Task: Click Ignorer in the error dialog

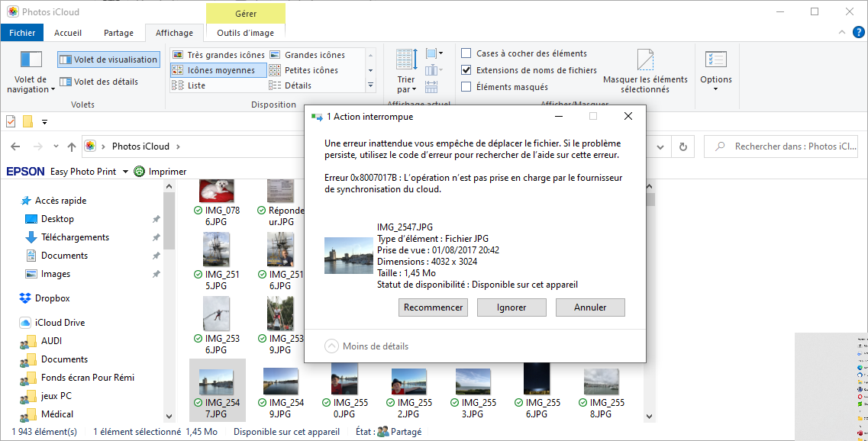Action: [x=511, y=307]
